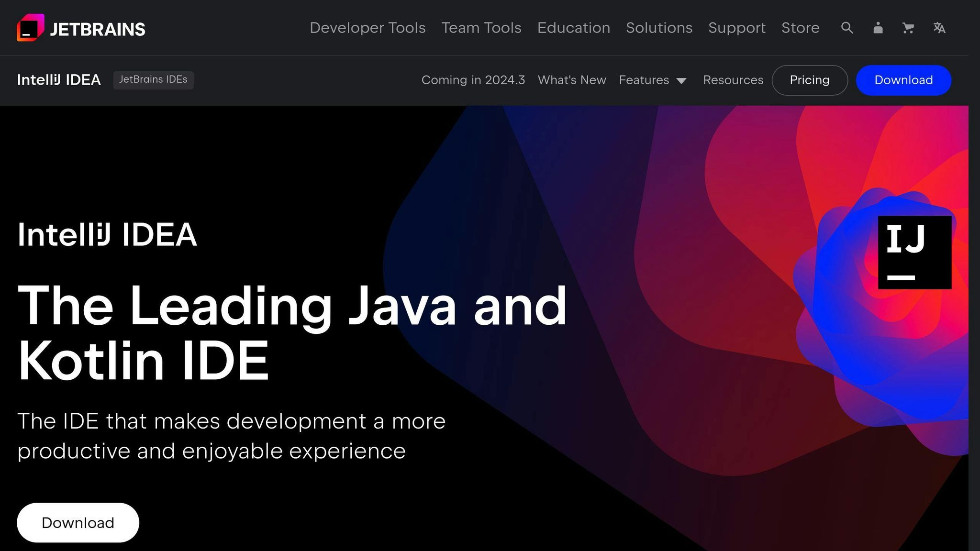
Task: Open the user profile icon
Action: point(878,28)
